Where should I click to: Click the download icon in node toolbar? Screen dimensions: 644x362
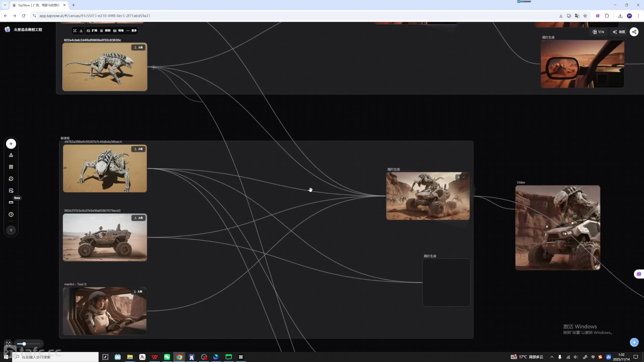(x=81, y=31)
